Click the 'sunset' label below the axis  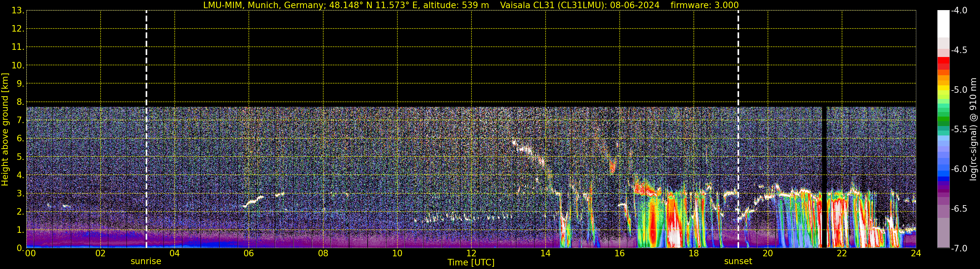[x=738, y=262]
